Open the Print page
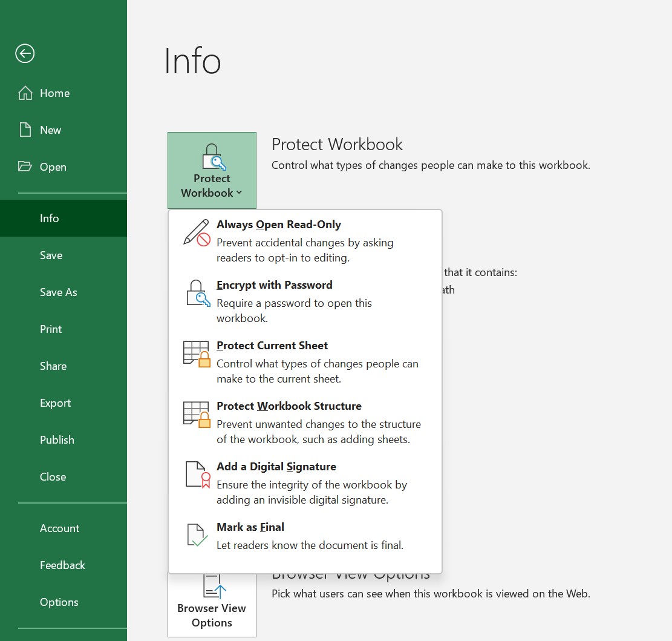This screenshot has width=672, height=641. (50, 329)
